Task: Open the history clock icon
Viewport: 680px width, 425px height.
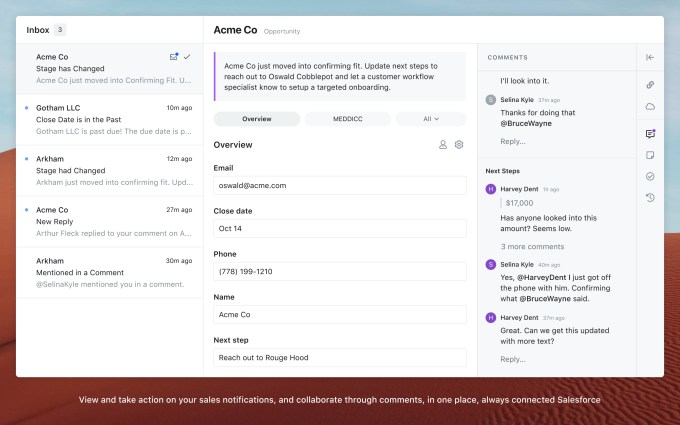Action: tap(650, 197)
